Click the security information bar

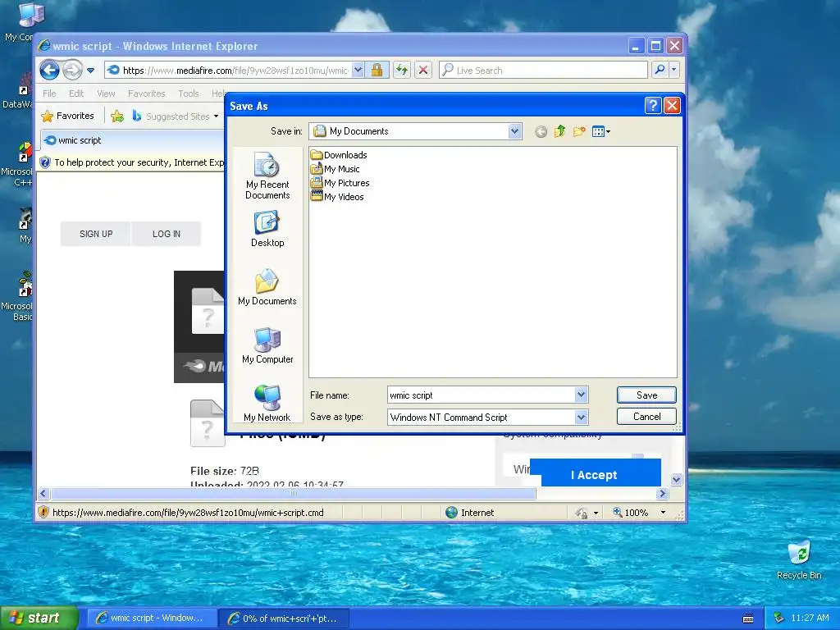pyautogui.click(x=133, y=162)
